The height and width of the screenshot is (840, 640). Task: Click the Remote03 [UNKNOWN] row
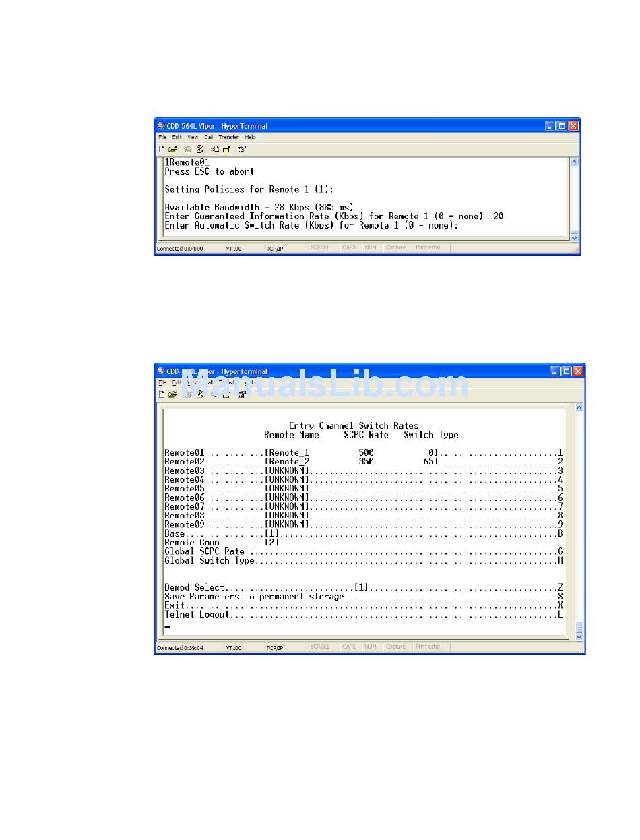364,471
